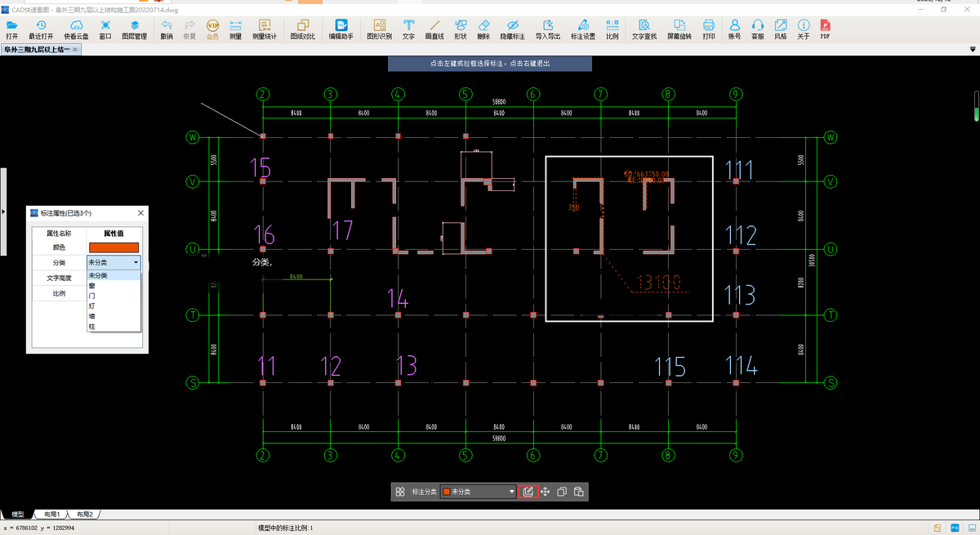
Task: Select 柱 in the open 分类 list
Action: coord(91,325)
